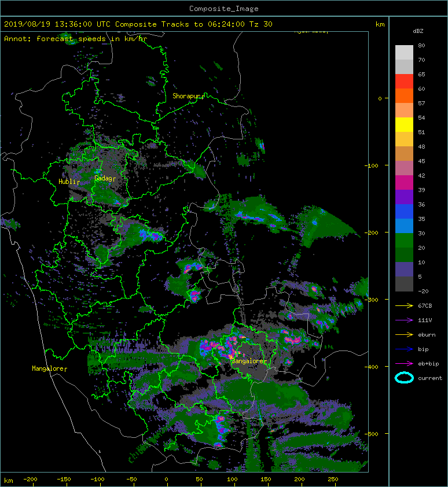
Task: Click the Bangalore city label
Action: click(x=248, y=361)
